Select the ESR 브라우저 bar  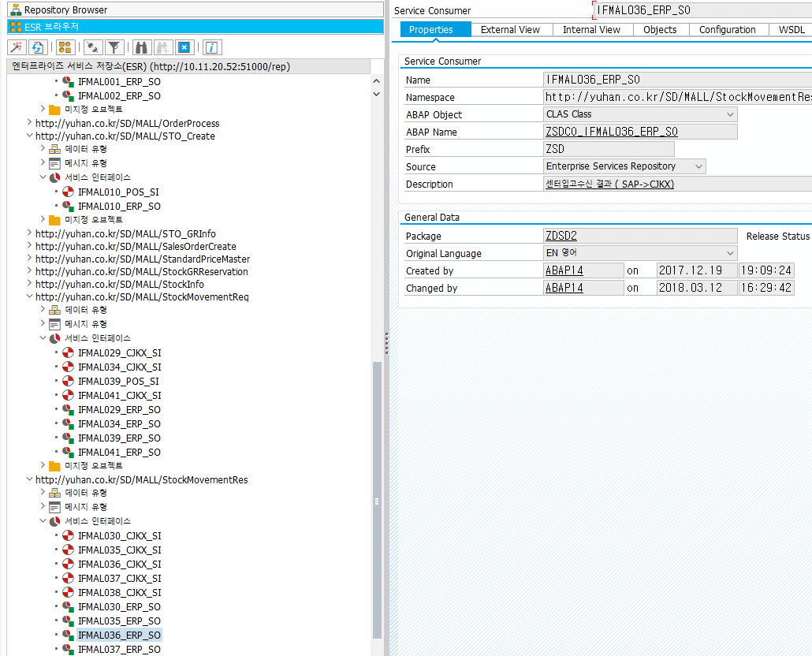click(x=196, y=27)
